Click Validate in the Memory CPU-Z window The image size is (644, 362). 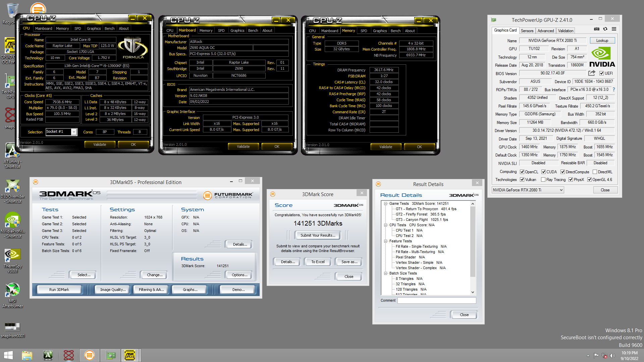[386, 147]
